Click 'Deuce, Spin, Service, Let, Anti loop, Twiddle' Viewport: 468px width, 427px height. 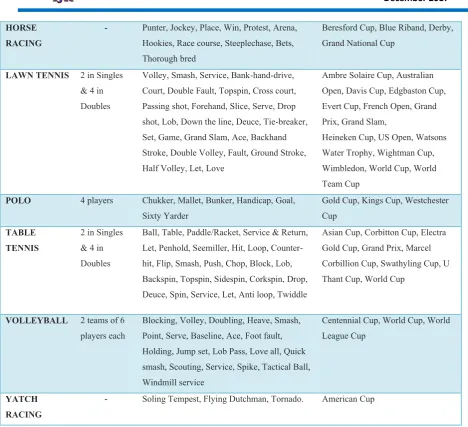[225, 295]
